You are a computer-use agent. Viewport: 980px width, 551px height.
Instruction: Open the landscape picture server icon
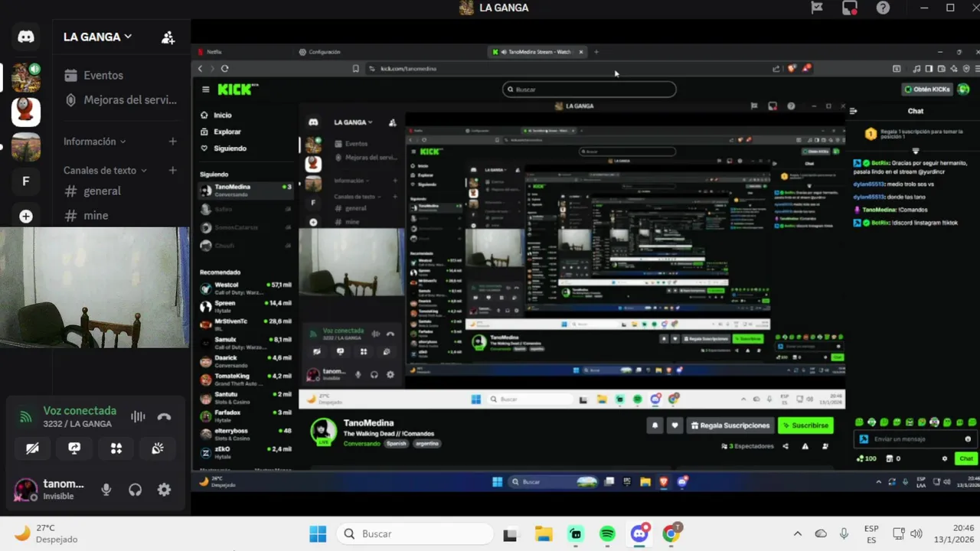pos(26,147)
